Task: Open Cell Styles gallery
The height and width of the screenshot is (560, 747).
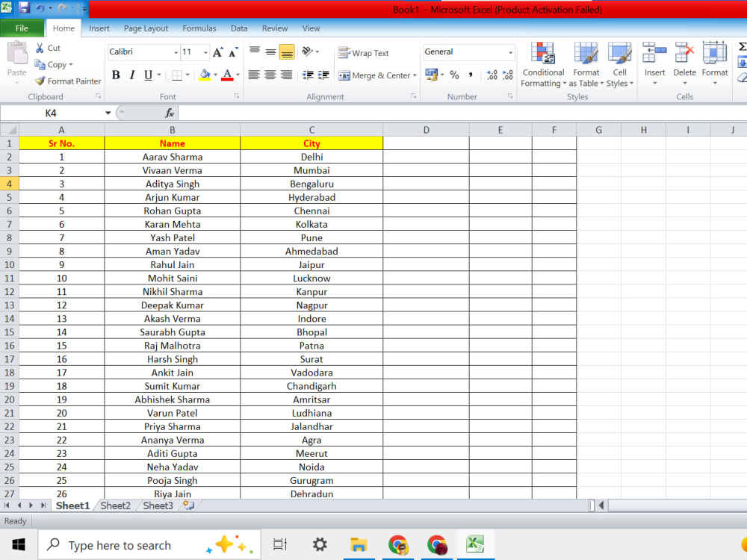Action: click(x=619, y=65)
